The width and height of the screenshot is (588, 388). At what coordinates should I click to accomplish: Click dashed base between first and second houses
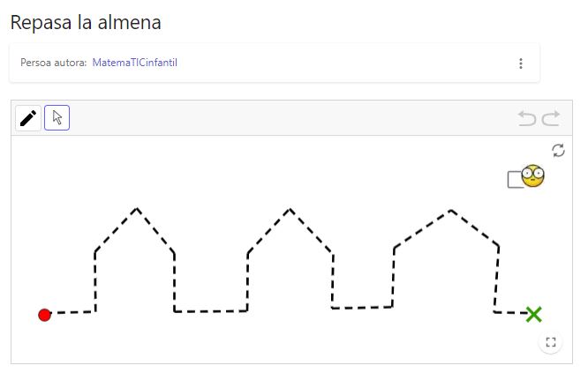tap(211, 311)
